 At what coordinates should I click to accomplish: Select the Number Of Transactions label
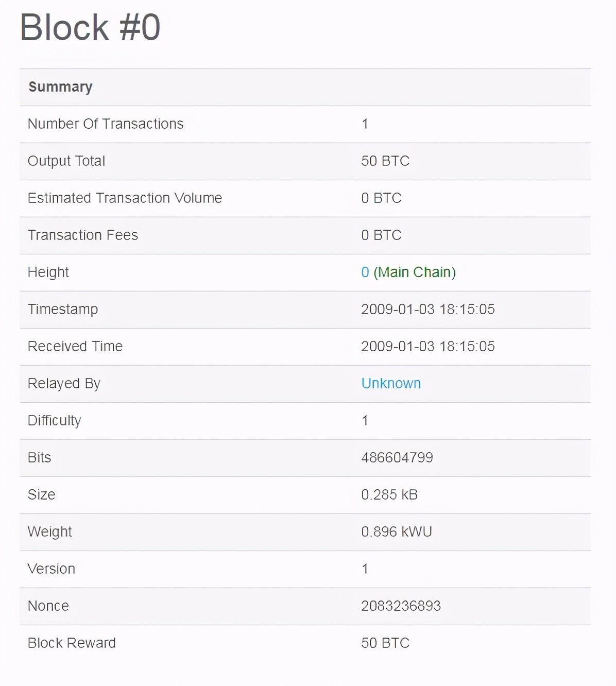tap(106, 124)
